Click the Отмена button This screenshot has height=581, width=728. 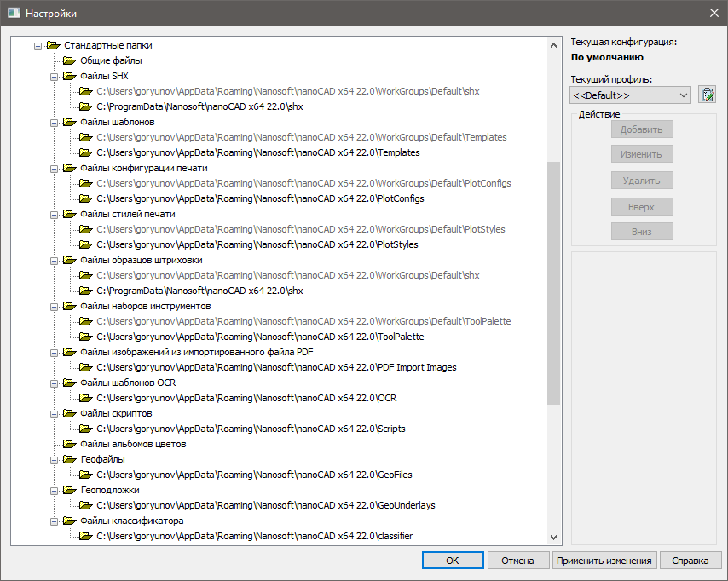(x=517, y=561)
